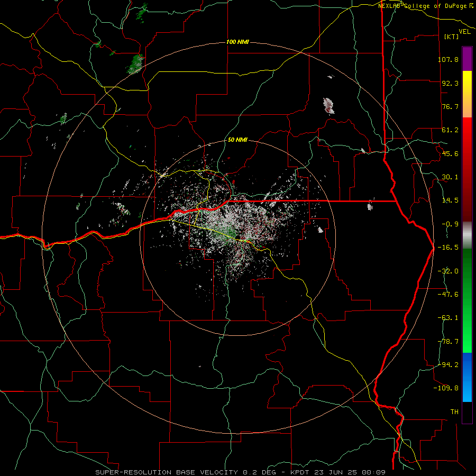The height and width of the screenshot is (476, 476).
Task: Click the TH label on the scale
Action: click(x=454, y=412)
